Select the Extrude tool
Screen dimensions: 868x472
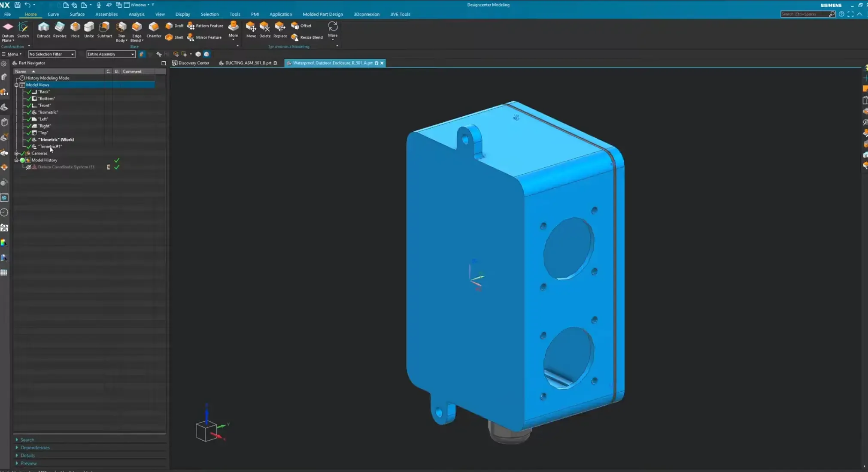pyautogui.click(x=43, y=30)
